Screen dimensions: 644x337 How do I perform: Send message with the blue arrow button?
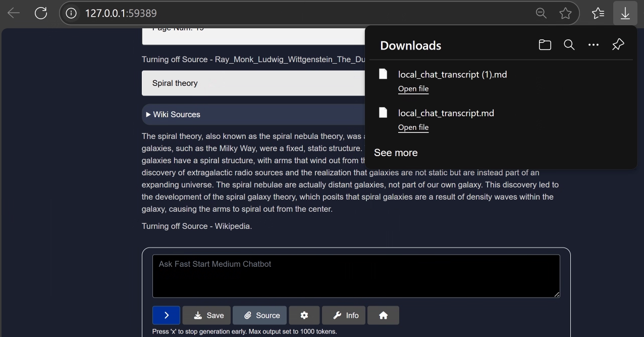(x=166, y=315)
